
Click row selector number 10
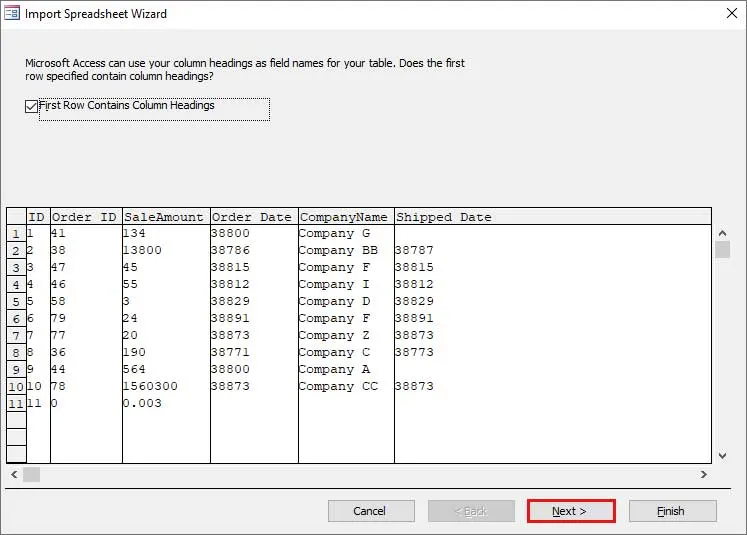pos(16,387)
